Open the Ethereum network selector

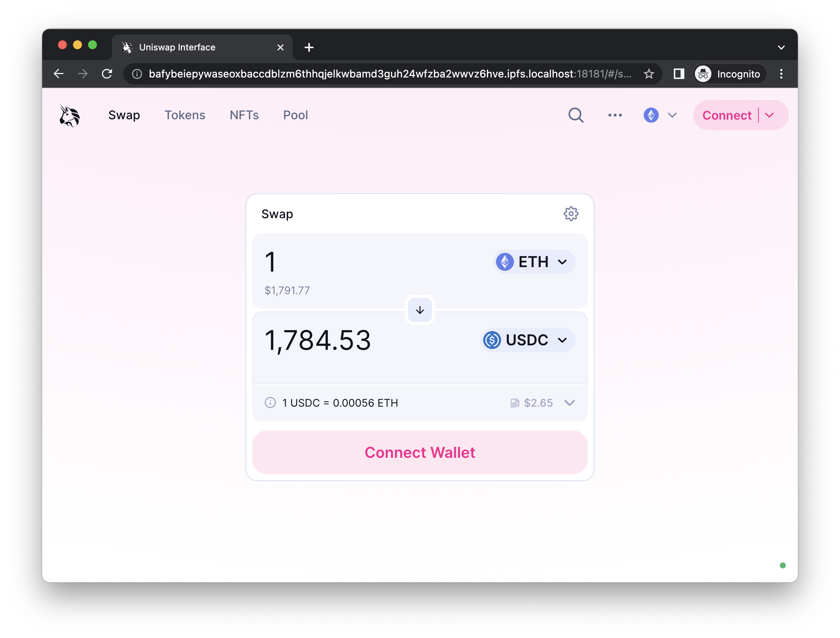660,115
